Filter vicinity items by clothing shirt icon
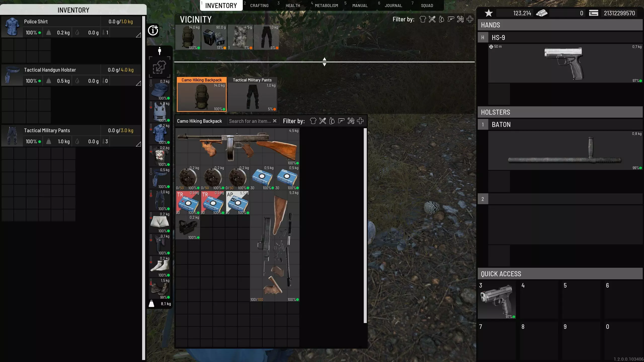The height and width of the screenshot is (362, 644). [423, 19]
